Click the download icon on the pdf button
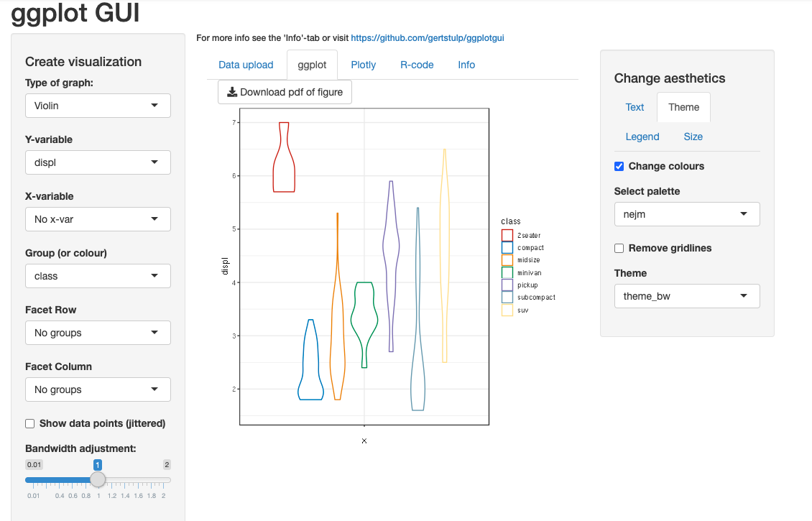This screenshot has height=521, width=812. [x=232, y=92]
